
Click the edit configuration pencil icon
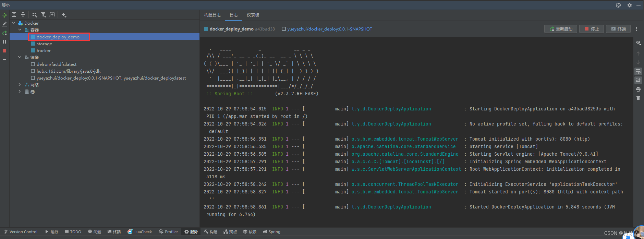point(4,24)
